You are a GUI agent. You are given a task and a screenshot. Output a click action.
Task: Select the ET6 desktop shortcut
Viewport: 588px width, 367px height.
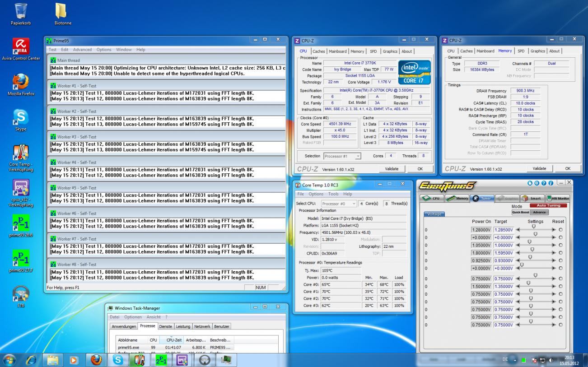(21, 296)
